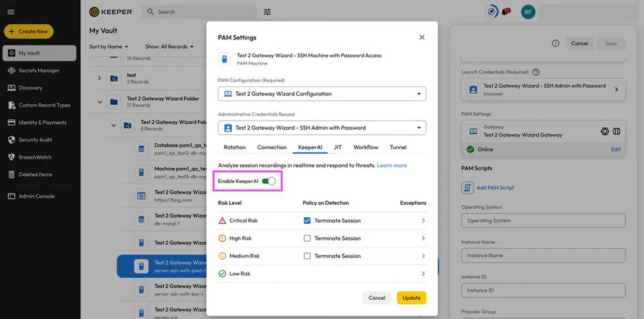Switch to the Workflow tab
Screen dimensions: 644x319
point(366,147)
